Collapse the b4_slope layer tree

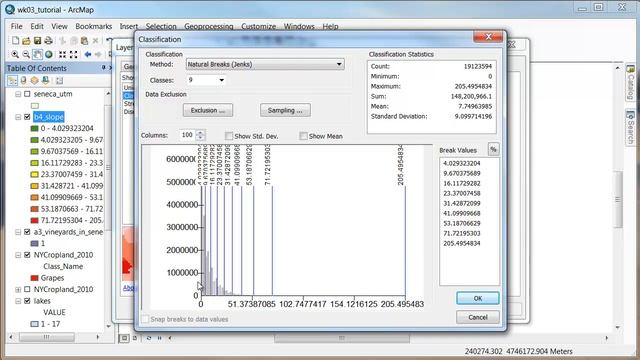[18, 117]
